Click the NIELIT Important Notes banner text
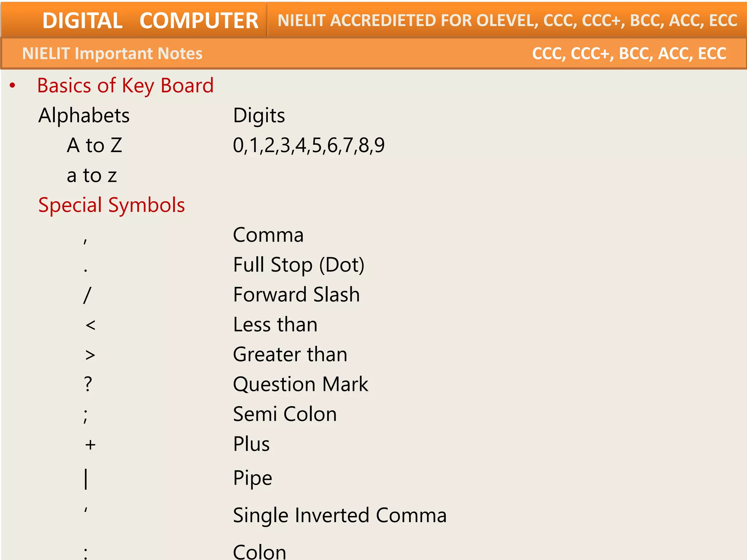747x560 pixels. click(x=112, y=54)
